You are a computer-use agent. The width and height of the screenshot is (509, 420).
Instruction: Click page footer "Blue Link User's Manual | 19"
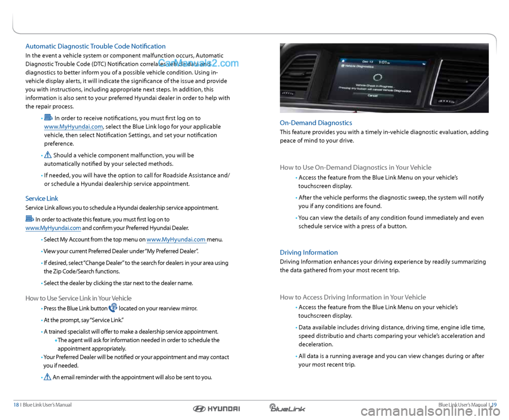tap(468, 405)
